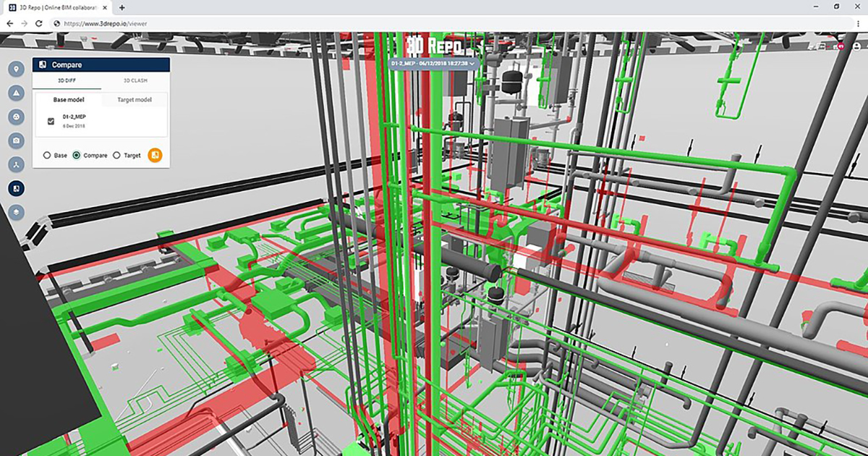868x456 pixels.
Task: Open the model Tree panel icon
Action: coord(16,164)
